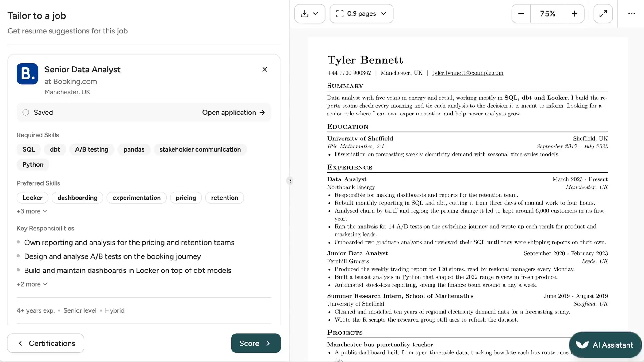644x362 pixels.
Task: Select the dbt skill chip
Action: [55, 149]
